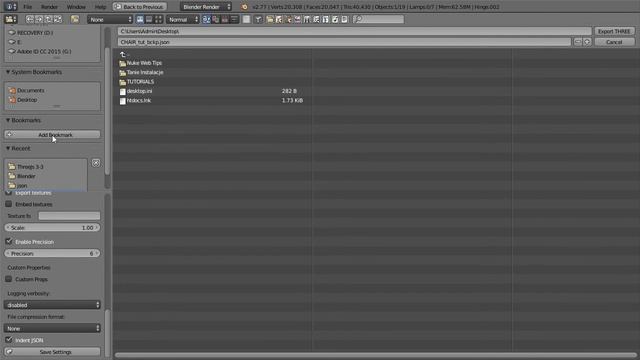Sort files by modification time
Screen dimensions: 640x360
tap(225, 19)
